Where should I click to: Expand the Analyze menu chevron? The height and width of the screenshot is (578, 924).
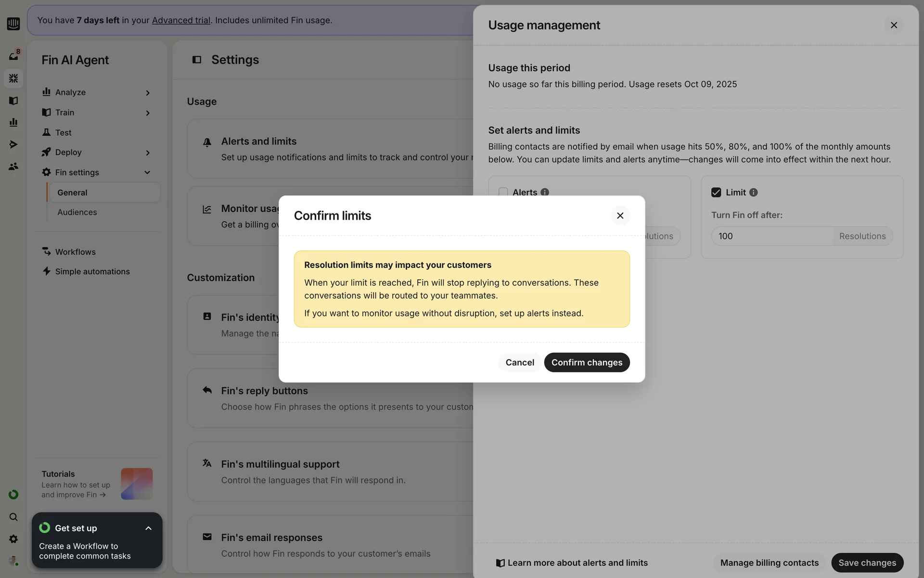[147, 92]
